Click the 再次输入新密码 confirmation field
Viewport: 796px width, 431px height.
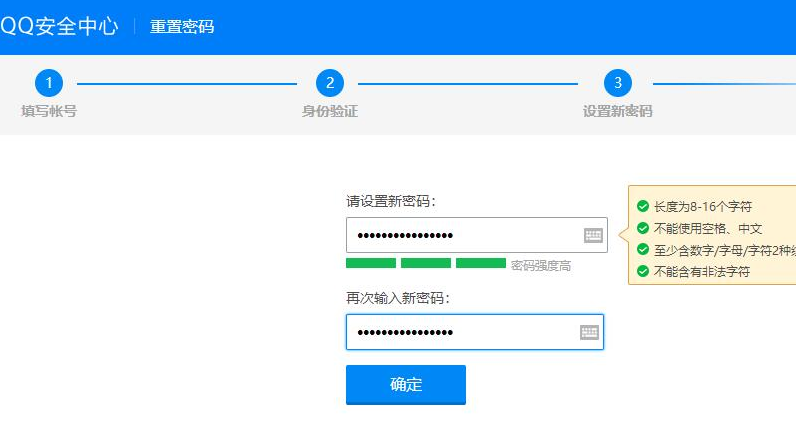[475, 332]
